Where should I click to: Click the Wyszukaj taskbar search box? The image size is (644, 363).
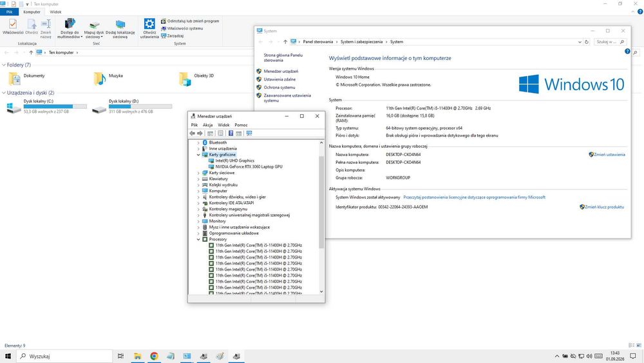point(64,356)
